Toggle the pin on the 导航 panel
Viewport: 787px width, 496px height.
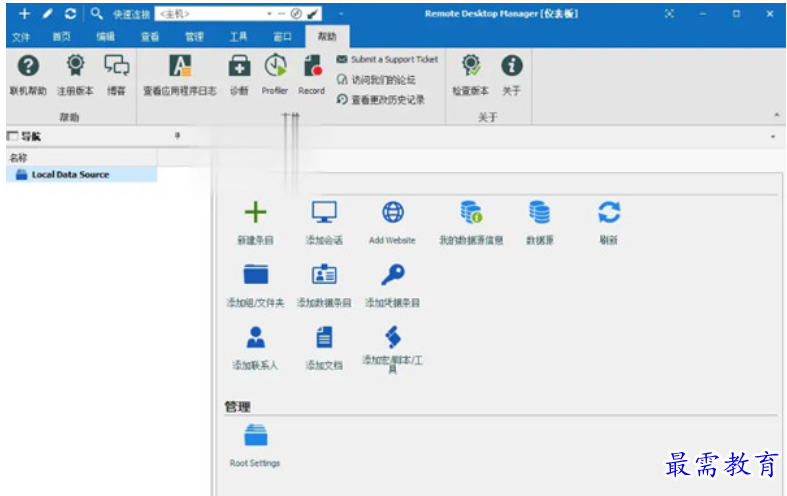pos(177,136)
